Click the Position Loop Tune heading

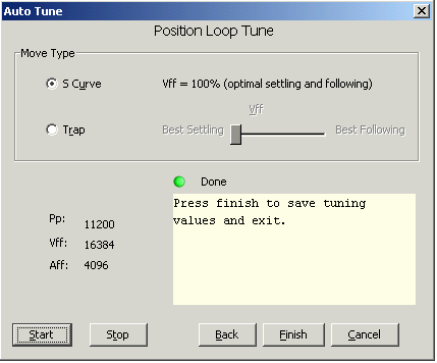click(x=214, y=31)
